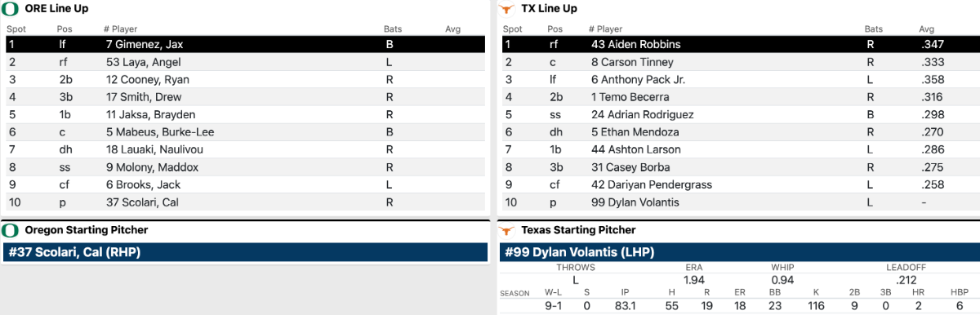The height and width of the screenshot is (315, 980).
Task: Select Texas leadoff hitter Aiden Robbins row
Action: [738, 44]
